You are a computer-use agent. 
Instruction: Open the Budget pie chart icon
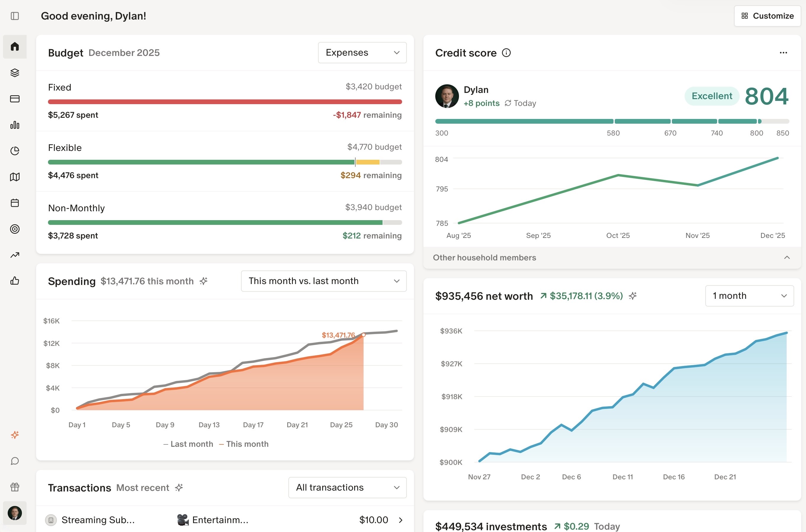(x=15, y=151)
